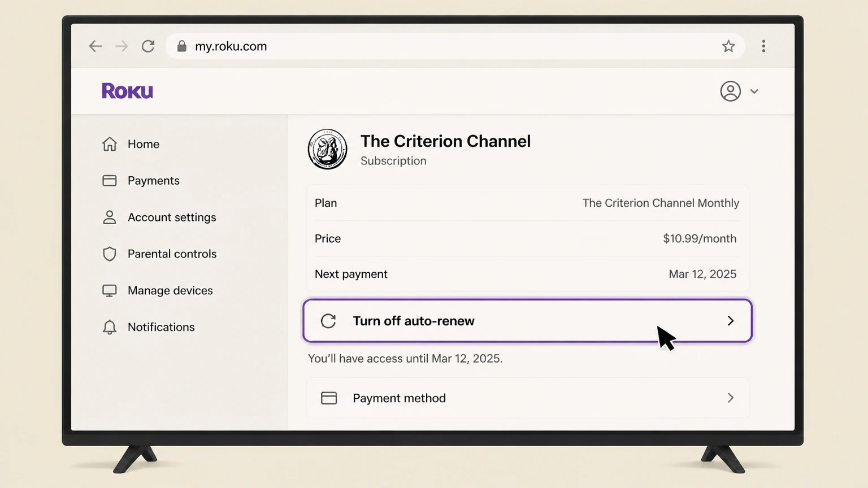Click the browser forward arrow

pos(121,46)
